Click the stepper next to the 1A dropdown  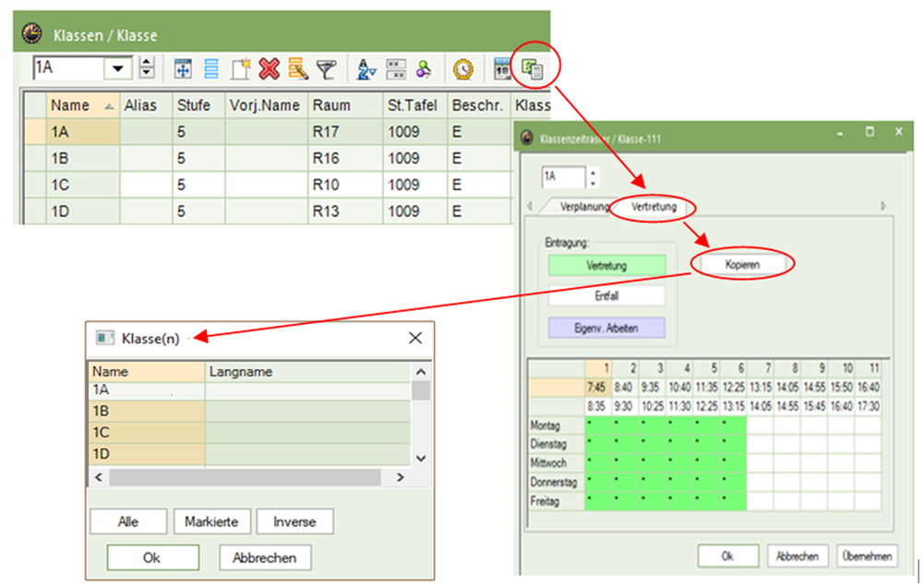pyautogui.click(x=147, y=68)
